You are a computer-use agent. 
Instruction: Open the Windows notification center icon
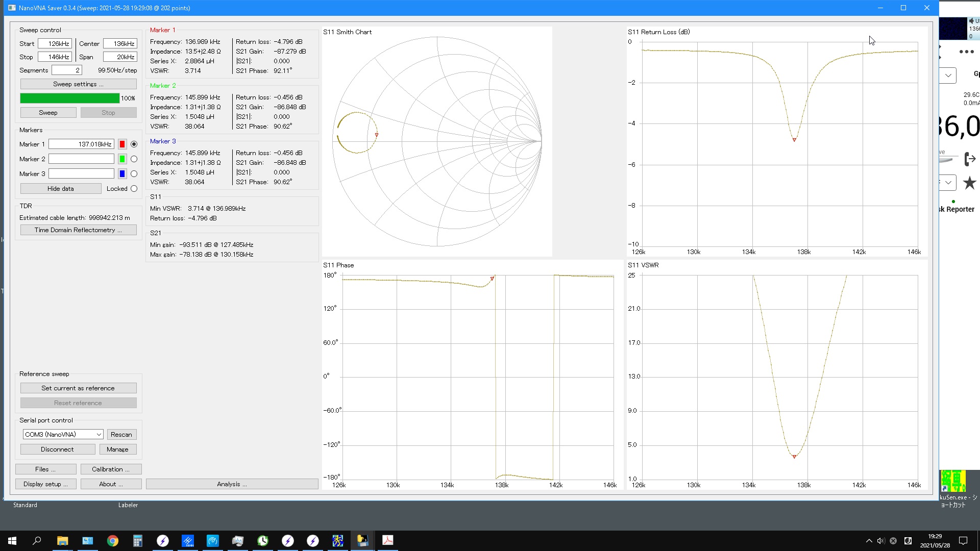963,541
